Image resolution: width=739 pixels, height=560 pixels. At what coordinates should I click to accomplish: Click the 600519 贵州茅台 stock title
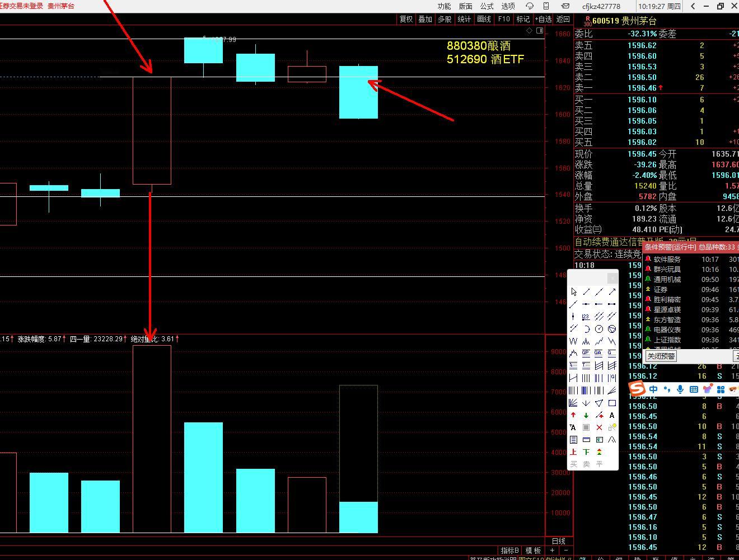tap(624, 21)
